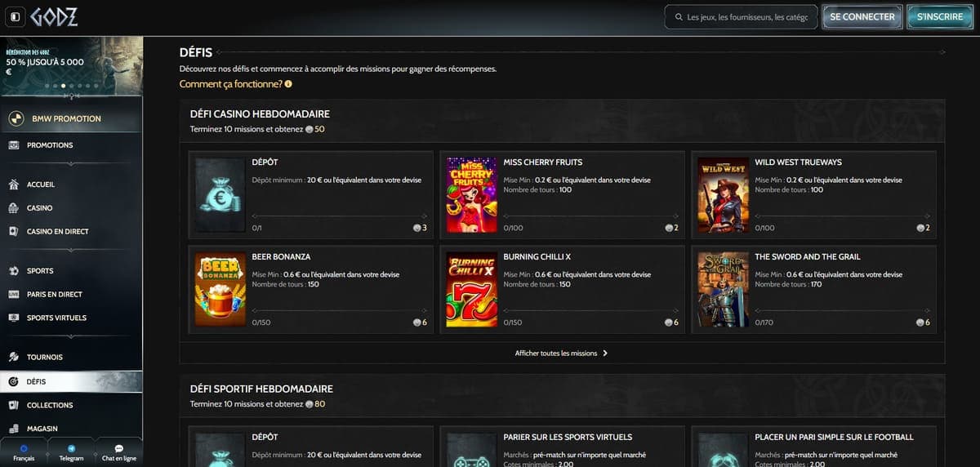Image resolution: width=980 pixels, height=467 pixels.
Task: Open the casino Dépôt money bag thumbnail
Action: 220,195
